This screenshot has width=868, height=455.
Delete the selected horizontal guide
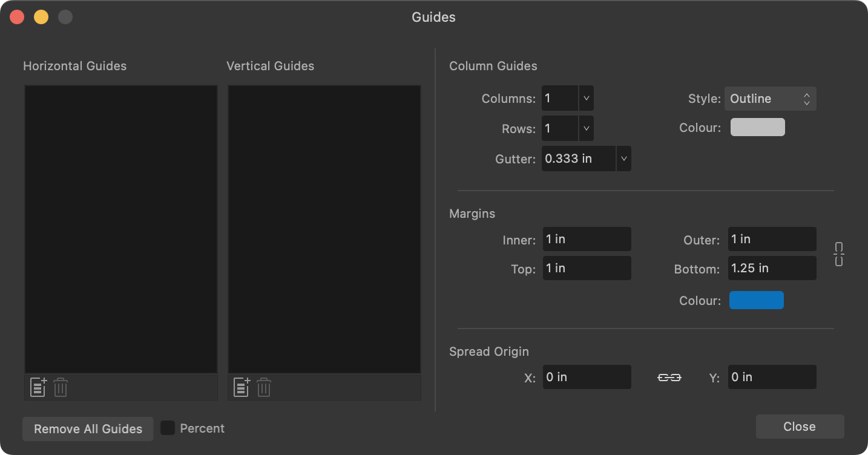(x=60, y=387)
